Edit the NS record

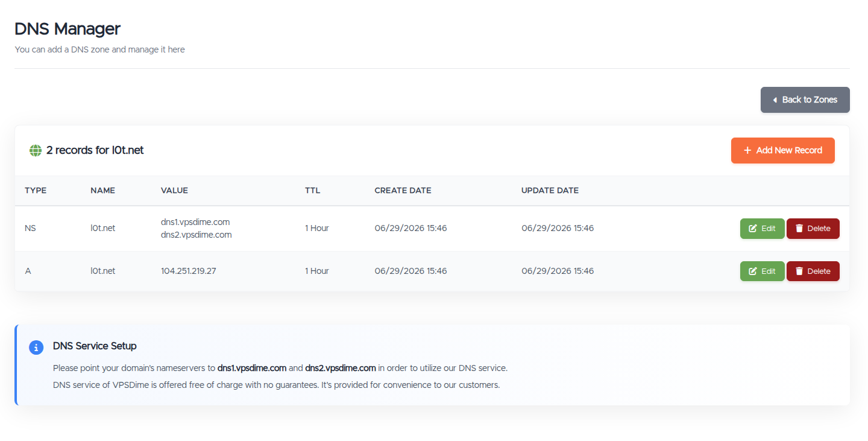click(x=762, y=229)
